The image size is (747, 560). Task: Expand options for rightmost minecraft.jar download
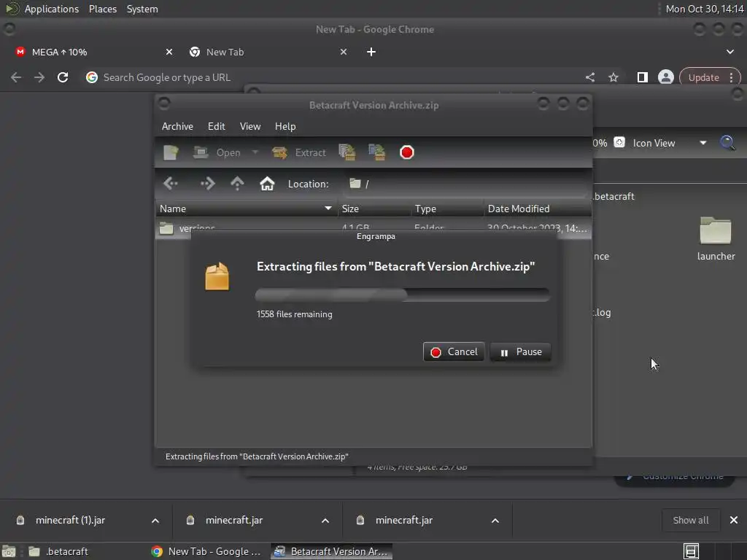click(x=495, y=521)
